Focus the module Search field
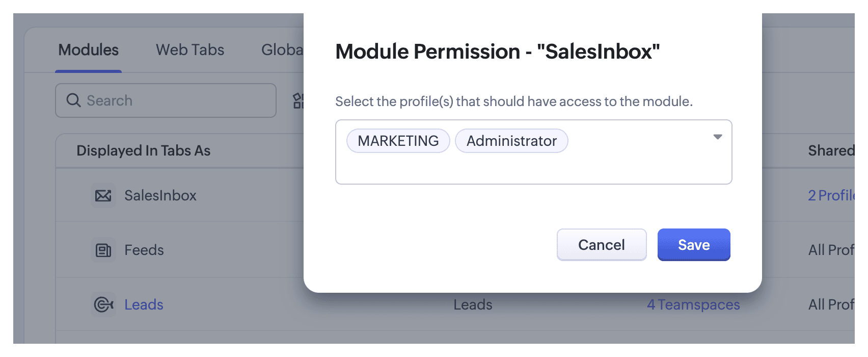 tap(173, 100)
